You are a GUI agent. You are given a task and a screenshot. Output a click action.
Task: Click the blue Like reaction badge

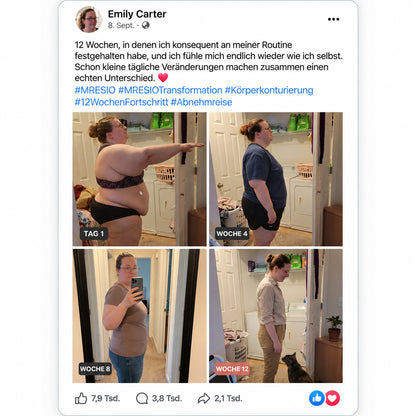pyautogui.click(x=317, y=398)
